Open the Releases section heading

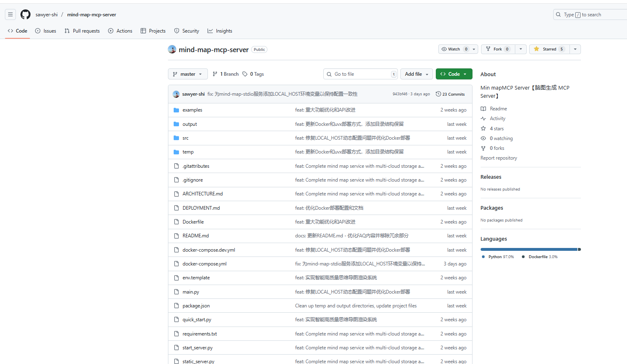click(491, 177)
